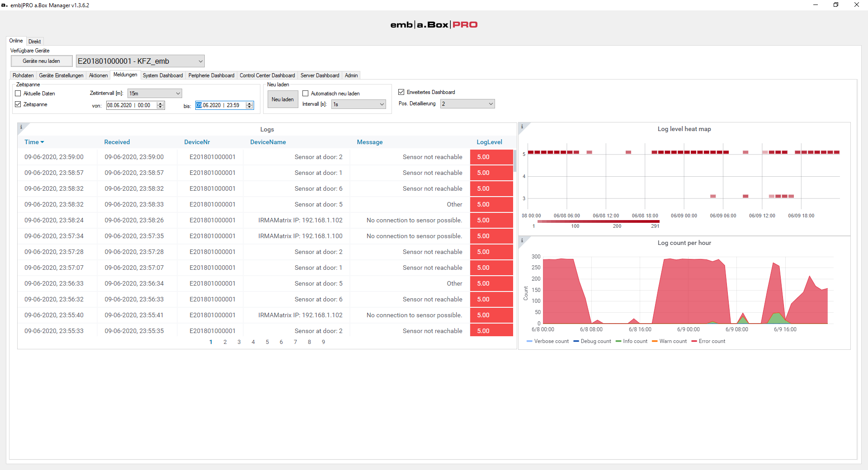Click the heat map color scale bar

pos(599,221)
